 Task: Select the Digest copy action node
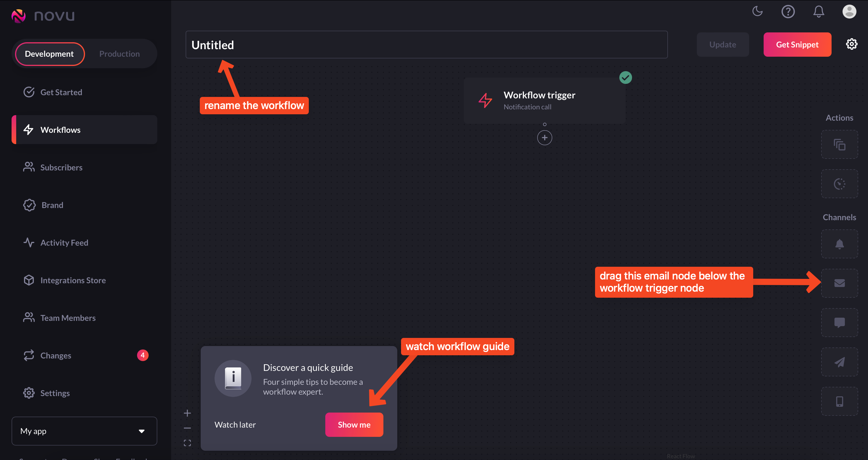(839, 144)
